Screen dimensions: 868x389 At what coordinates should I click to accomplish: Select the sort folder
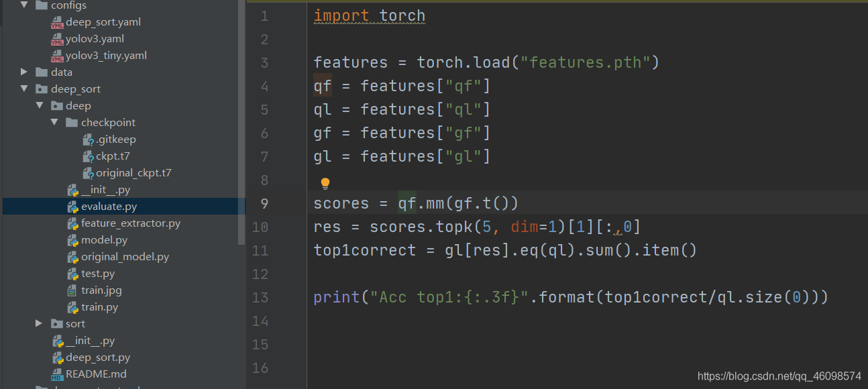click(75, 324)
